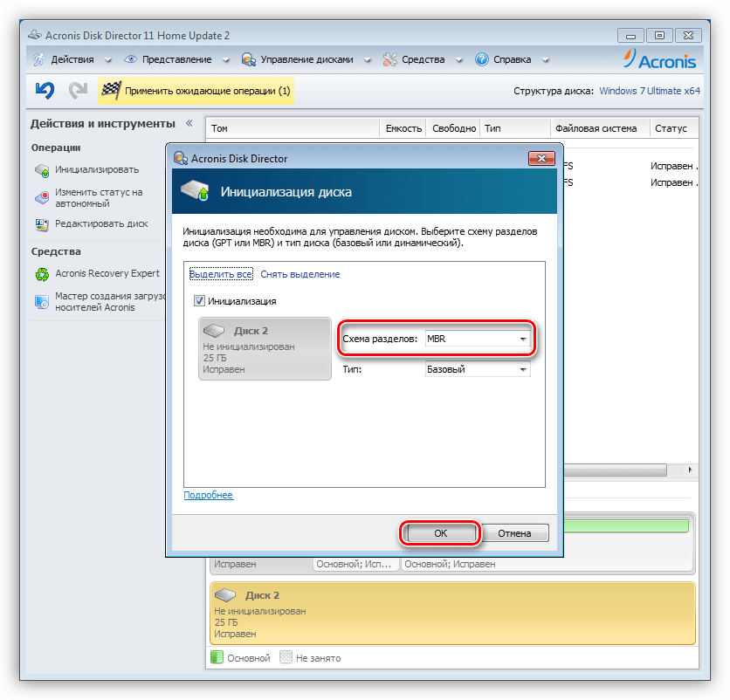Expand the Disk management menu arrow

(x=368, y=60)
